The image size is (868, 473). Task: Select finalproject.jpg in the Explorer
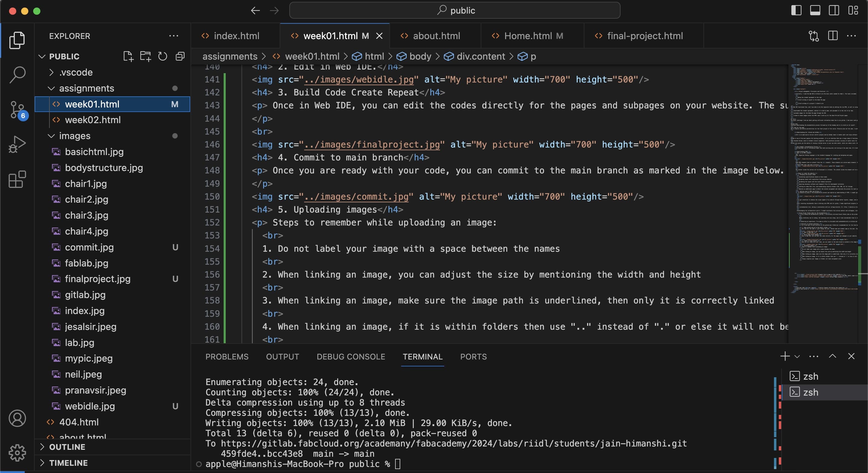(112, 279)
